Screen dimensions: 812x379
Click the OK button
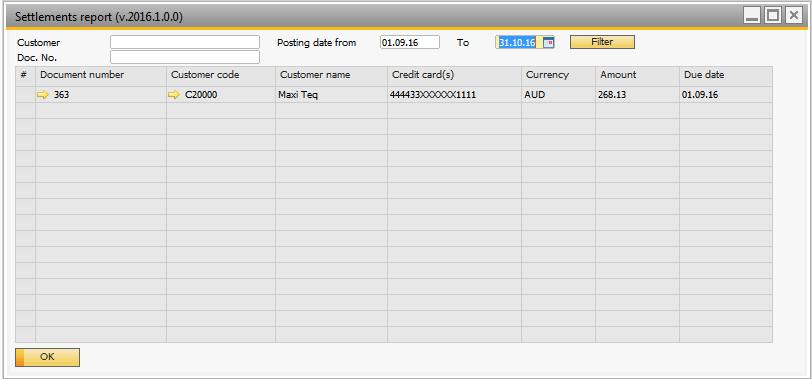point(47,357)
